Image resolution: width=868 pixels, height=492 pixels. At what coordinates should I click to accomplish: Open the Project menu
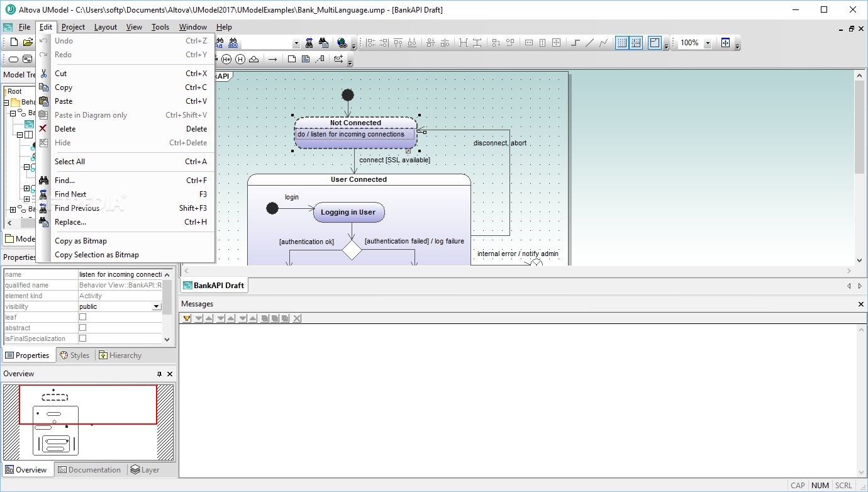pos(73,27)
